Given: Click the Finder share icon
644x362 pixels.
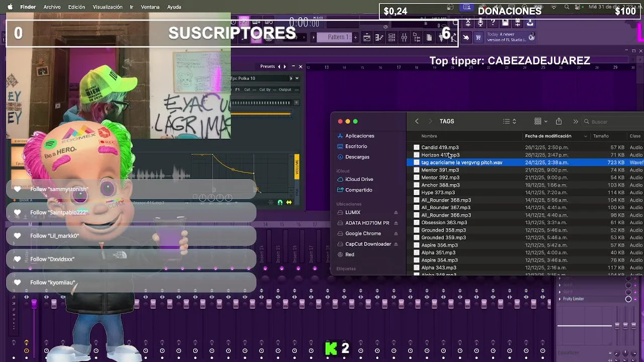Looking at the screenshot, I should click(x=558, y=121).
